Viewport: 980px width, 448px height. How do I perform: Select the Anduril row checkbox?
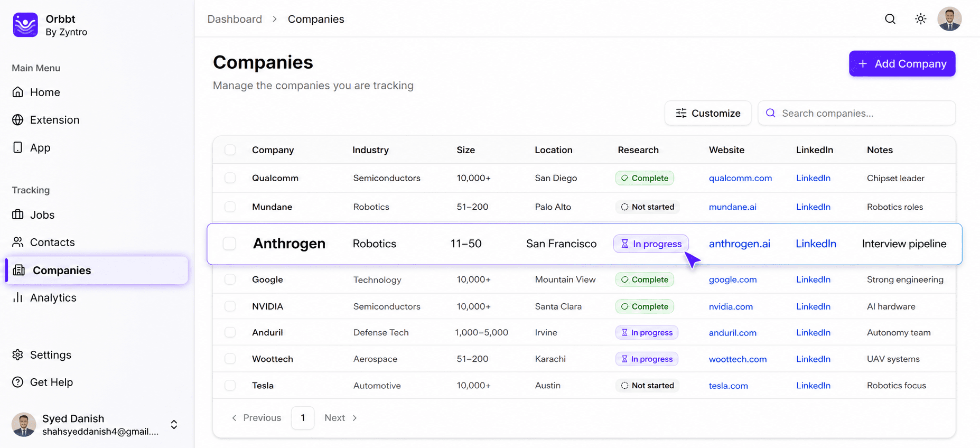[x=230, y=332]
